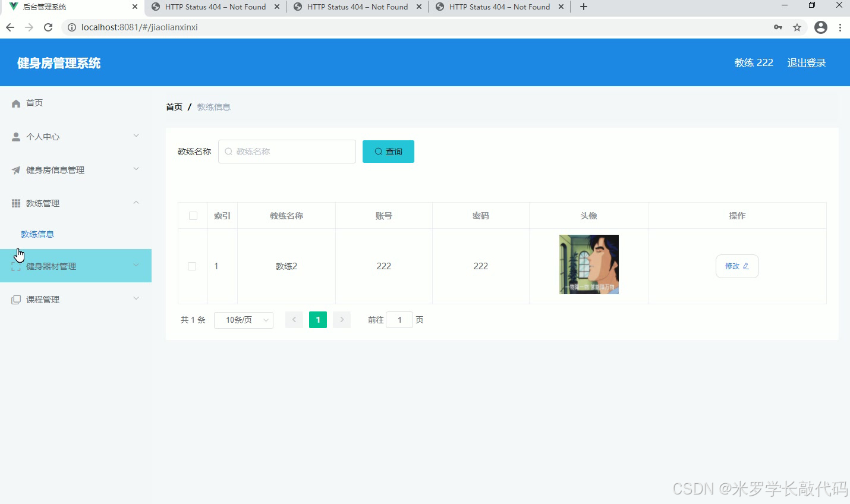Click inside the 教练名称 search input field
The image size is (850, 504).
(x=287, y=151)
